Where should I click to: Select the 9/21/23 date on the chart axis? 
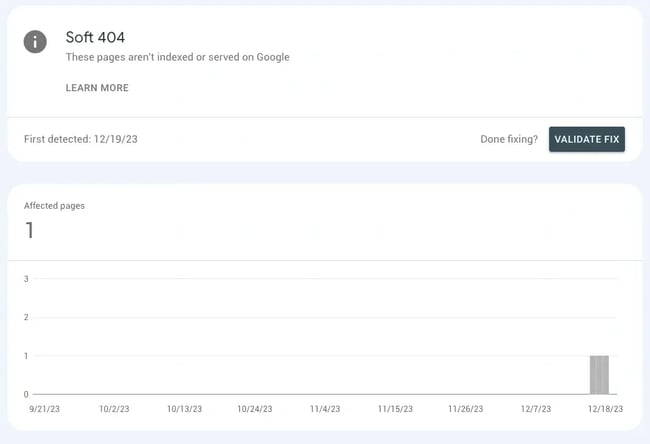click(44, 408)
